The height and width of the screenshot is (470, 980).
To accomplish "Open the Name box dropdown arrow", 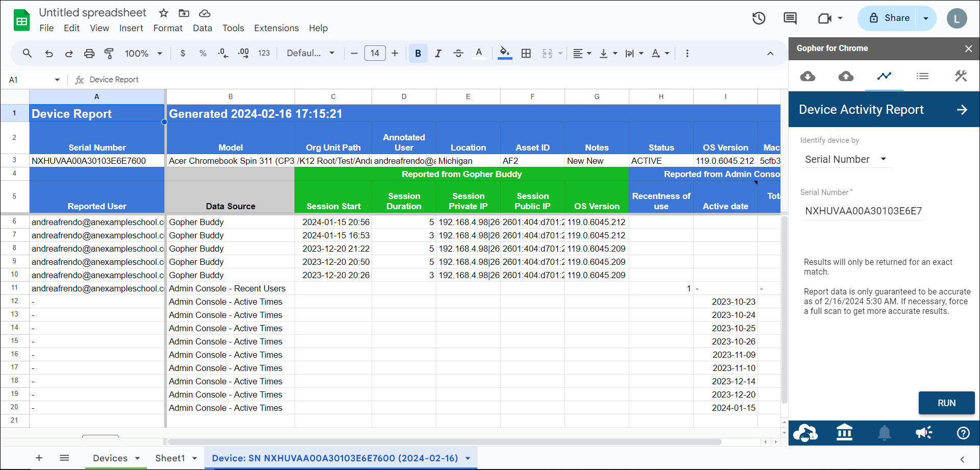I will pyautogui.click(x=57, y=80).
